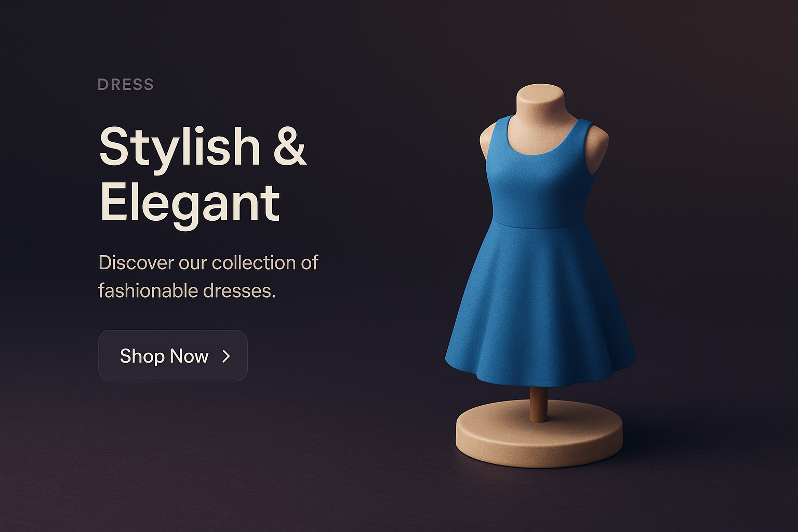Click the 'Discover our collection of' text line
Image resolution: width=798 pixels, height=532 pixels.
pyautogui.click(x=208, y=262)
